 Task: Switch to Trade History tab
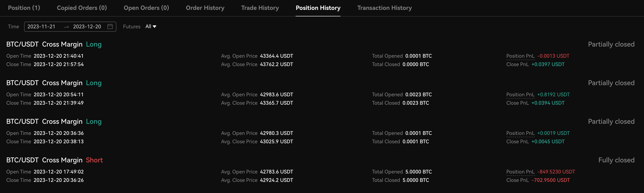(x=260, y=8)
